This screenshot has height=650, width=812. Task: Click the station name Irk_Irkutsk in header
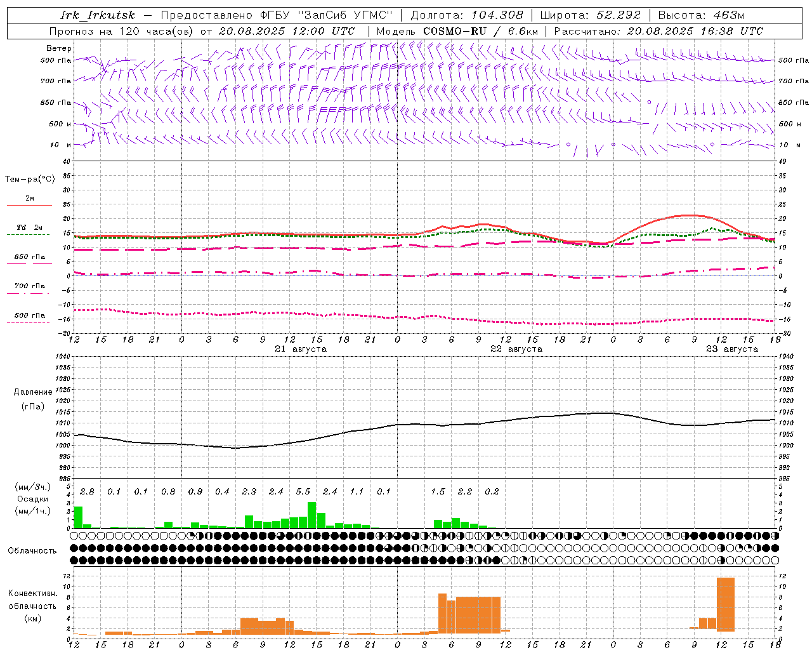click(x=98, y=15)
